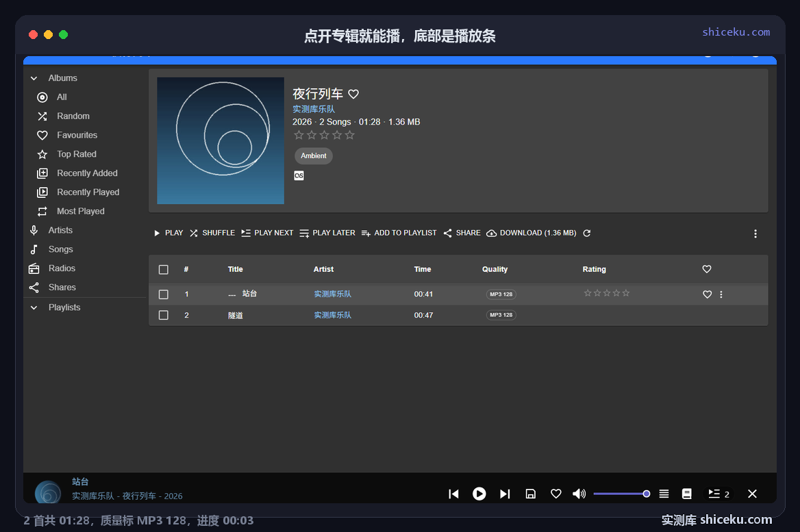The width and height of the screenshot is (800, 532).
Task: Skip to next track
Action: click(x=505, y=494)
